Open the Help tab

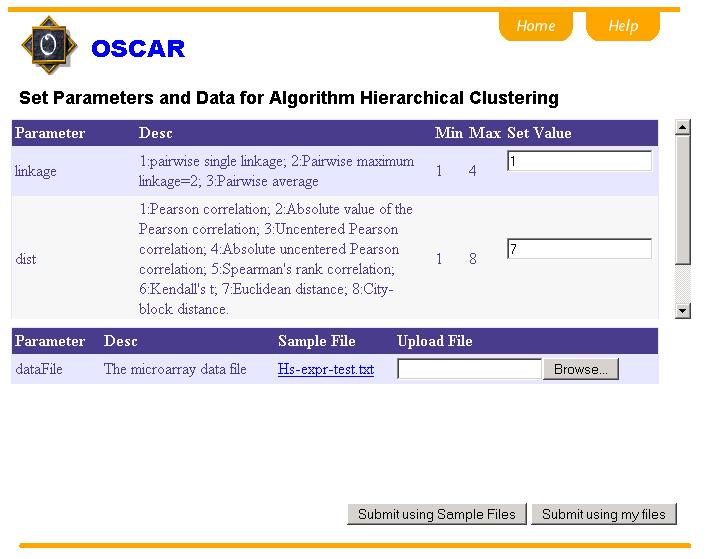[x=623, y=26]
